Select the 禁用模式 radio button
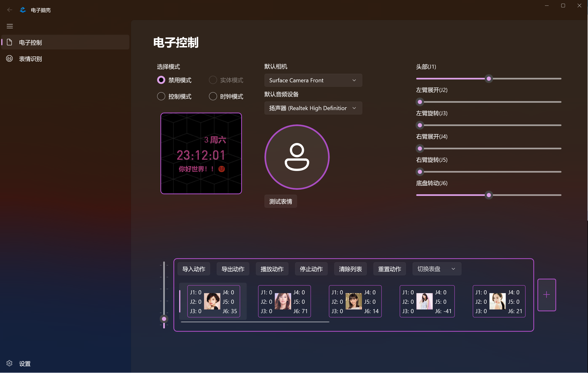Viewport: 588px width, 373px height. [x=161, y=80]
